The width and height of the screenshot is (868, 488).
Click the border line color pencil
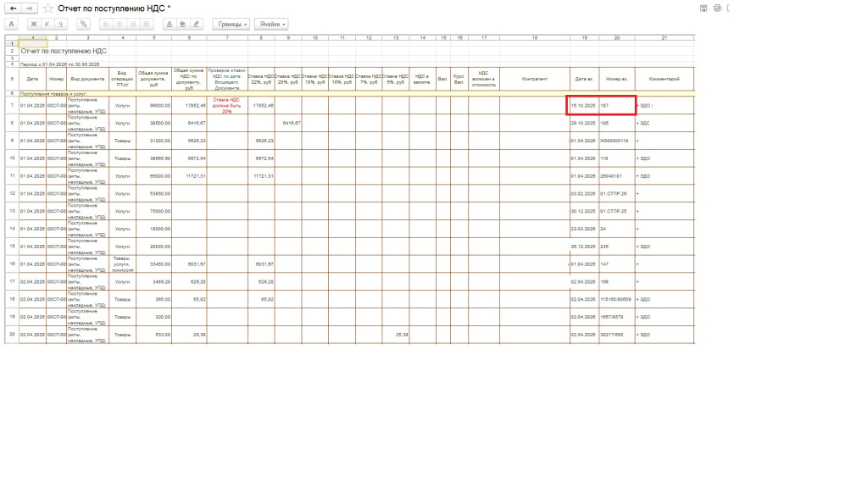pyautogui.click(x=196, y=24)
